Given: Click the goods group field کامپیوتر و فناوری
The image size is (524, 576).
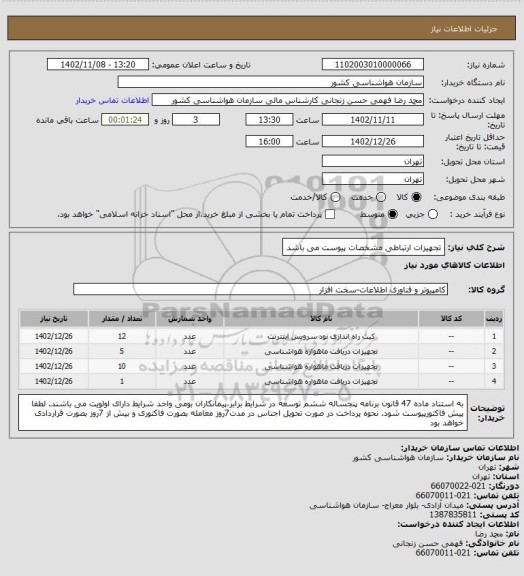Looking at the screenshot, I should (x=260, y=289).
